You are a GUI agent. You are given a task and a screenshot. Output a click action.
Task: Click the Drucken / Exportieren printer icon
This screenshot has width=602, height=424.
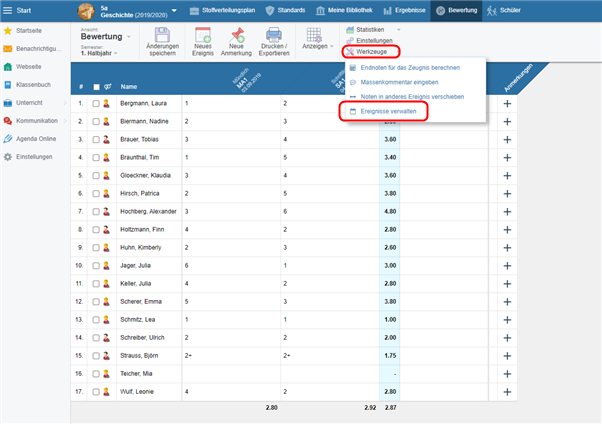point(274,35)
